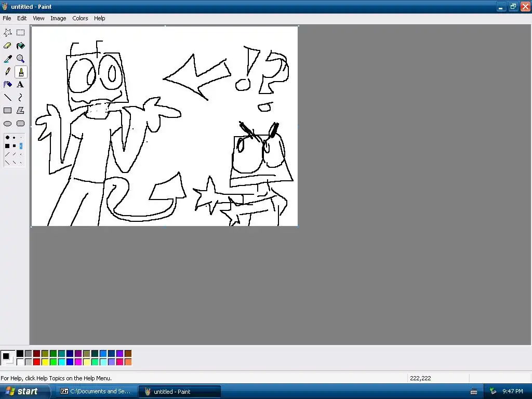This screenshot has height=399, width=532.
Task: Choose the Eraser tool
Action: click(7, 46)
